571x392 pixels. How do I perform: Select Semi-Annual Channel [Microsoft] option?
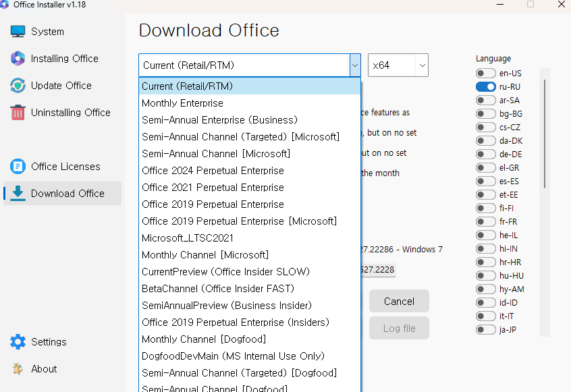(250, 153)
